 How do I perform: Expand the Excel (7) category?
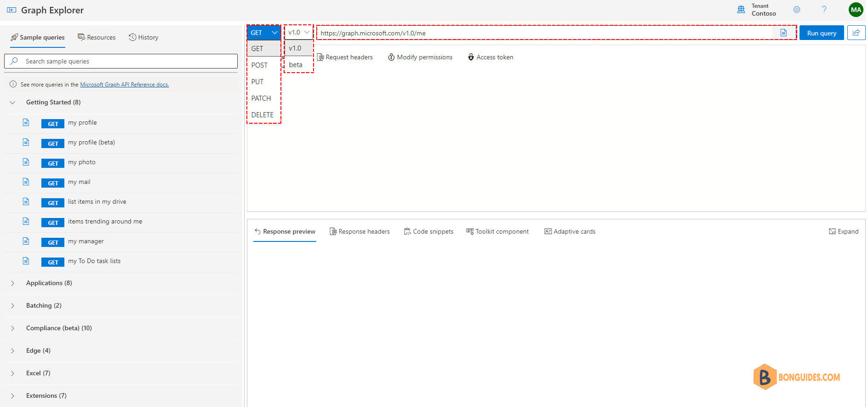pos(12,373)
